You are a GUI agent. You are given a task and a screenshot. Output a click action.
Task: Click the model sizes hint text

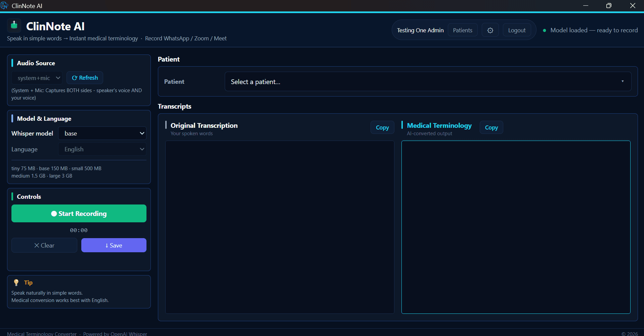(x=56, y=172)
